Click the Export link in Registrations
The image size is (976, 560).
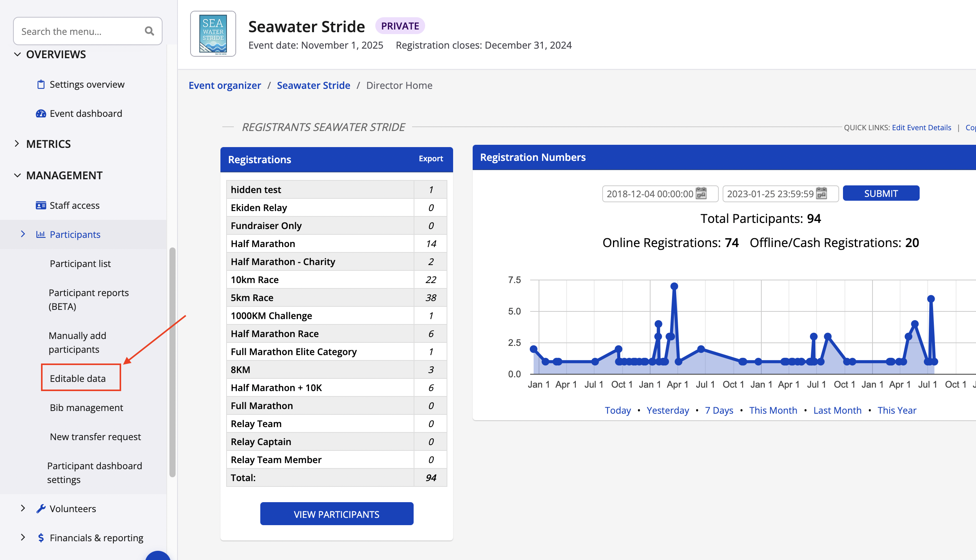[430, 159]
